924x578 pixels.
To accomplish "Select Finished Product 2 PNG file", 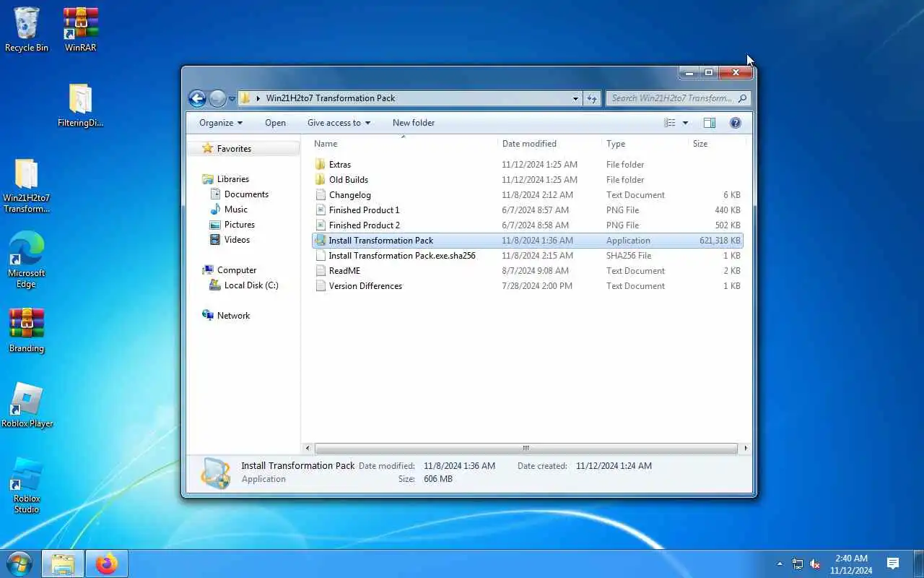I will [528, 225].
